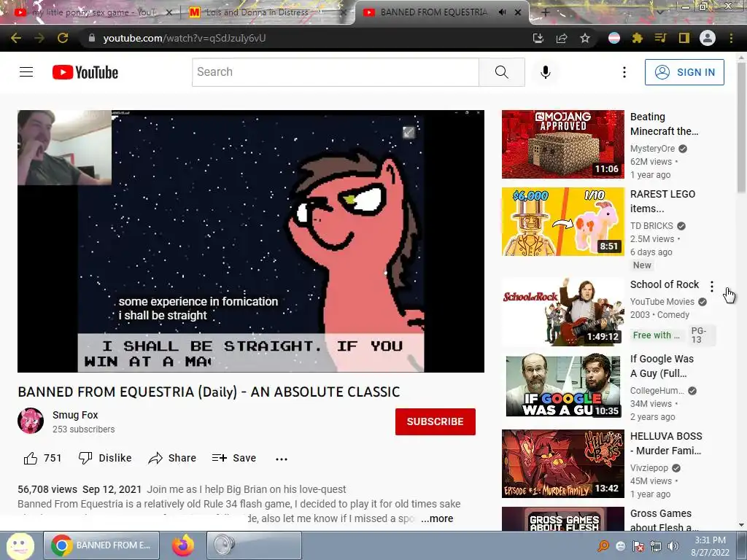Open Smug Fox channel name link
The height and width of the screenshot is (560, 747).
(x=75, y=415)
